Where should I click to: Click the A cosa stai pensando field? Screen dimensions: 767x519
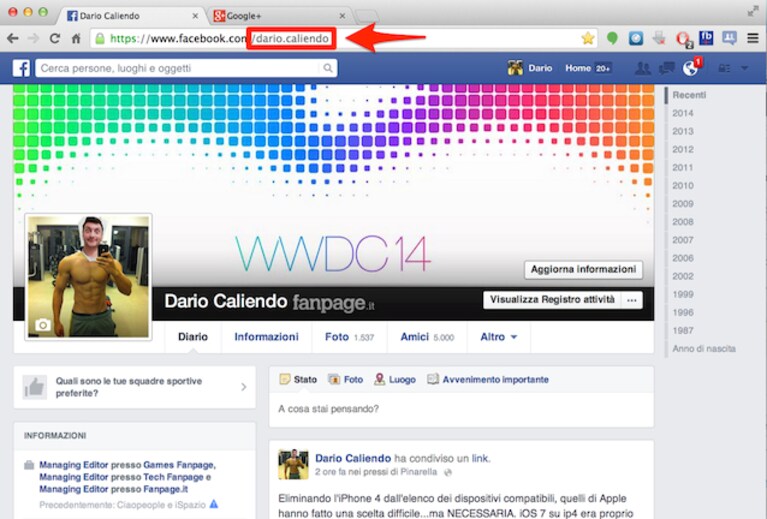461,409
